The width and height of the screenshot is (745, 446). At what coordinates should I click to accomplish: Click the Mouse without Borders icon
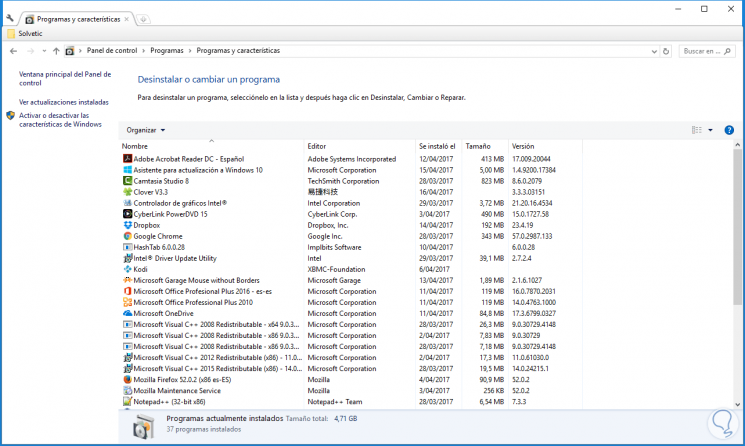127,280
